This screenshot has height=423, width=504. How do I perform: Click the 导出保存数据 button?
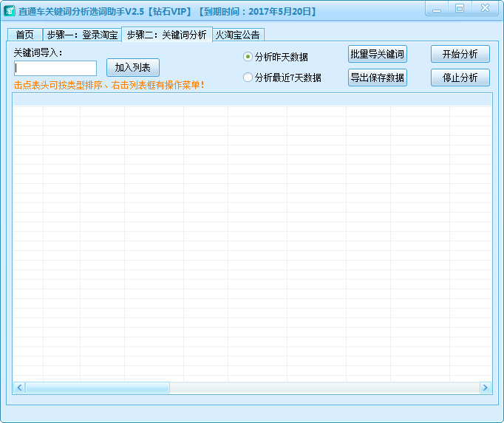tap(377, 78)
